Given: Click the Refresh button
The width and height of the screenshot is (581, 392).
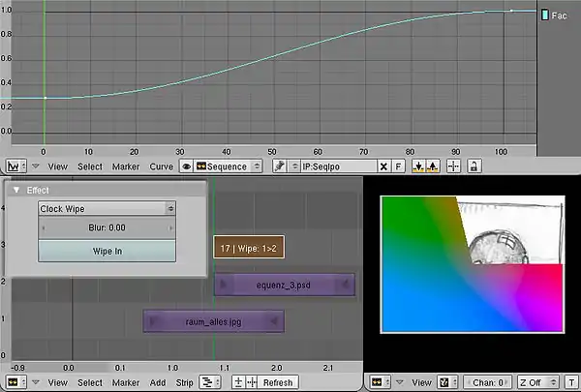Looking at the screenshot, I should pos(278,382).
